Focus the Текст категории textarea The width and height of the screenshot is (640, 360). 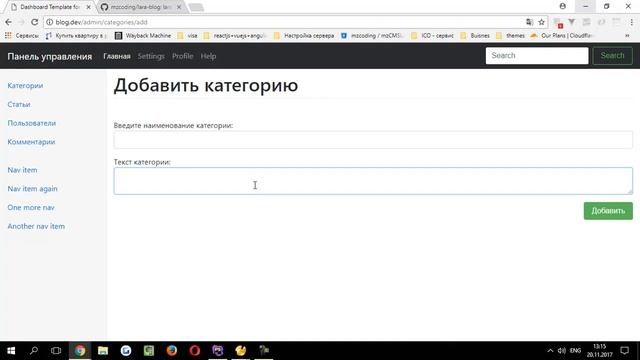(x=373, y=181)
